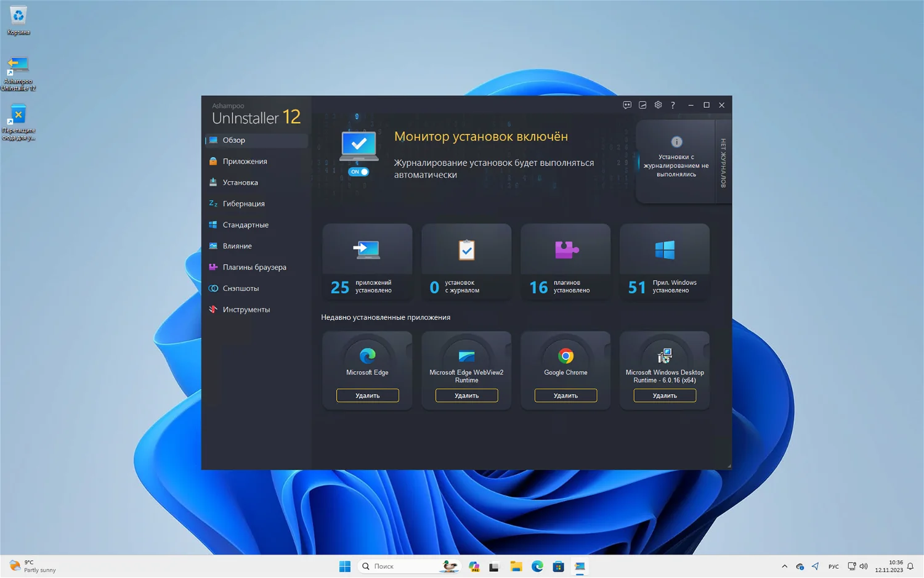
Task: Open settings via the gear icon
Action: pyautogui.click(x=658, y=105)
